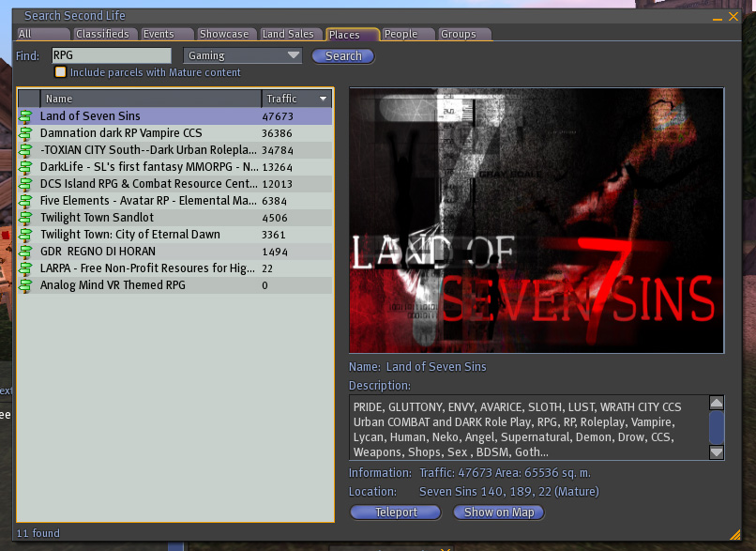Click the signpost icon beside GDR REGNO DI HORAN
Image resolution: width=756 pixels, height=551 pixels.
(x=26, y=252)
